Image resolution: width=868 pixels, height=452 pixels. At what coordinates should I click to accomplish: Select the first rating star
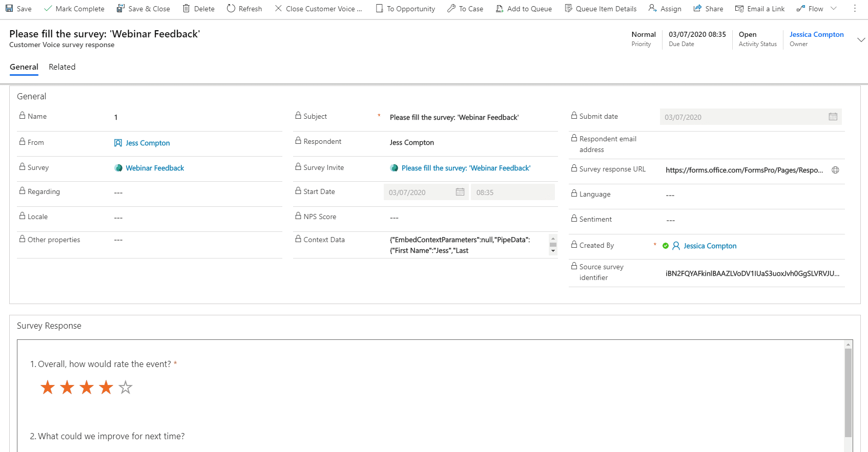[48, 388]
